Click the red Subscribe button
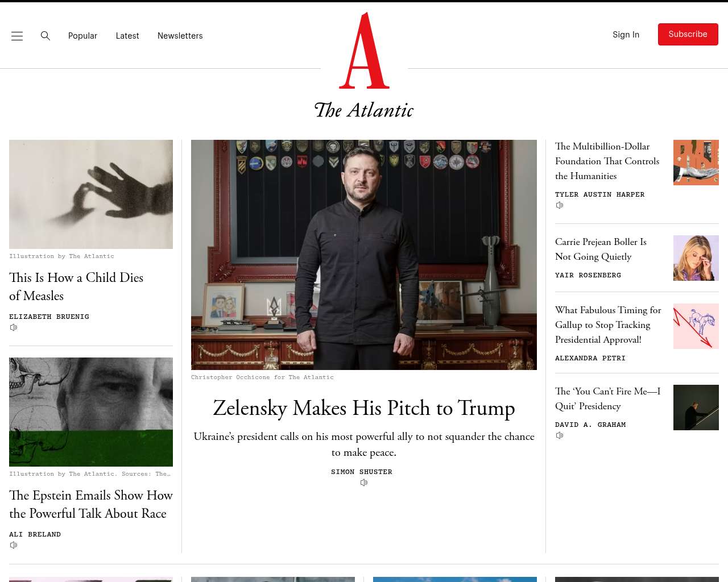Viewport: 728px width, 582px height. (x=688, y=34)
